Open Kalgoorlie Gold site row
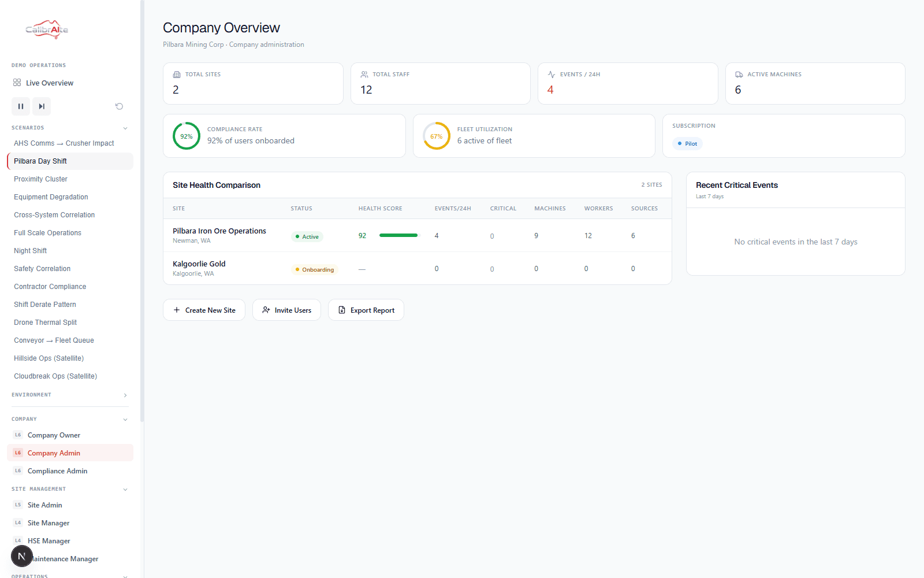This screenshot has width=924, height=578. tap(418, 268)
